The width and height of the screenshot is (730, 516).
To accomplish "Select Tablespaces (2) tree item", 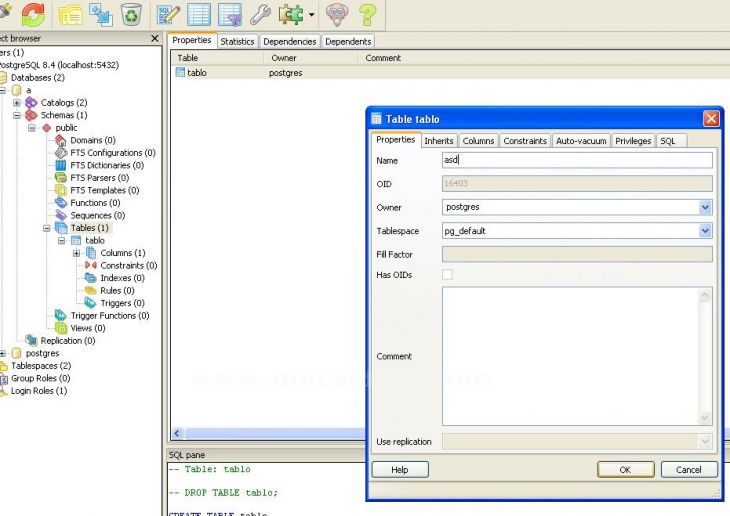I will [41, 366].
